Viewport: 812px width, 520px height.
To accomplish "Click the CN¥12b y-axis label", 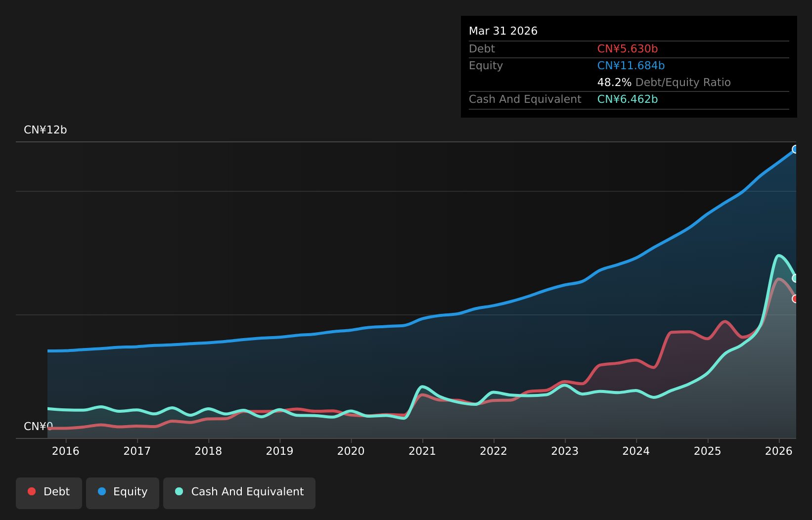I will 45,130.
